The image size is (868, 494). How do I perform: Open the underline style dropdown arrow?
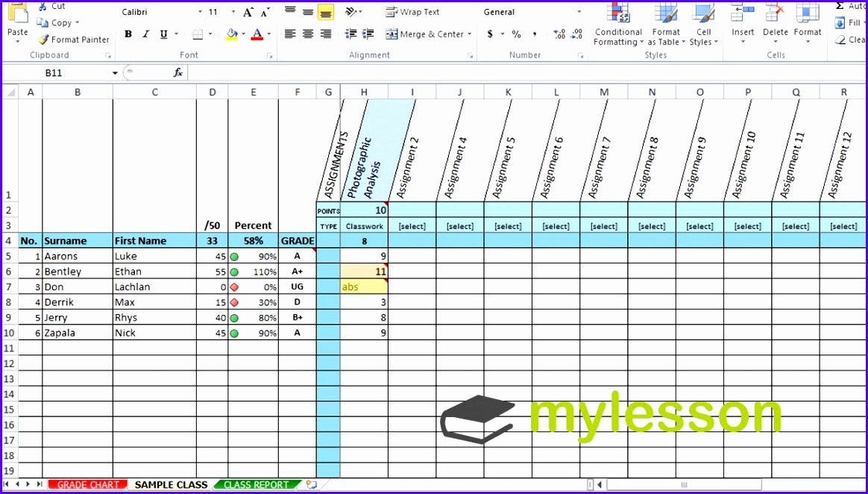[x=177, y=34]
